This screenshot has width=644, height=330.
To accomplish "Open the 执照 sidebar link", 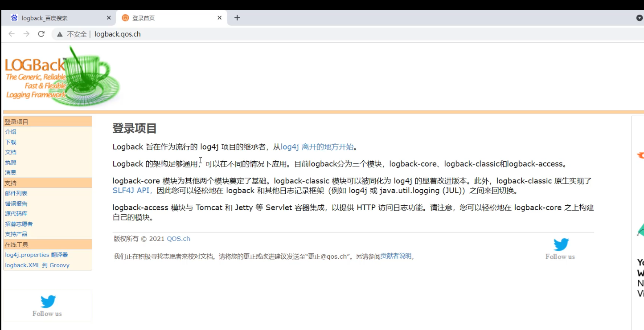I will click(x=11, y=163).
